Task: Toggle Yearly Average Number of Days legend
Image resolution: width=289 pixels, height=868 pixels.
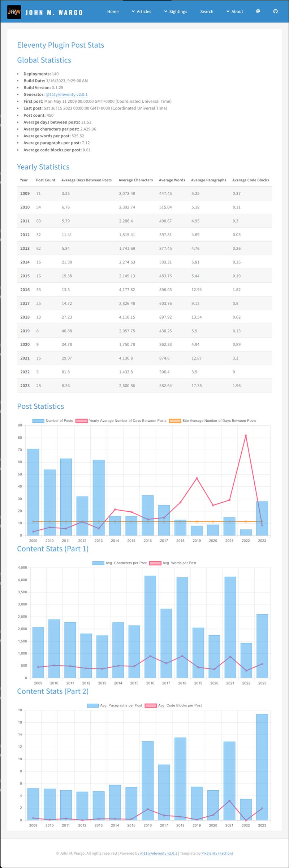Action: click(x=121, y=421)
